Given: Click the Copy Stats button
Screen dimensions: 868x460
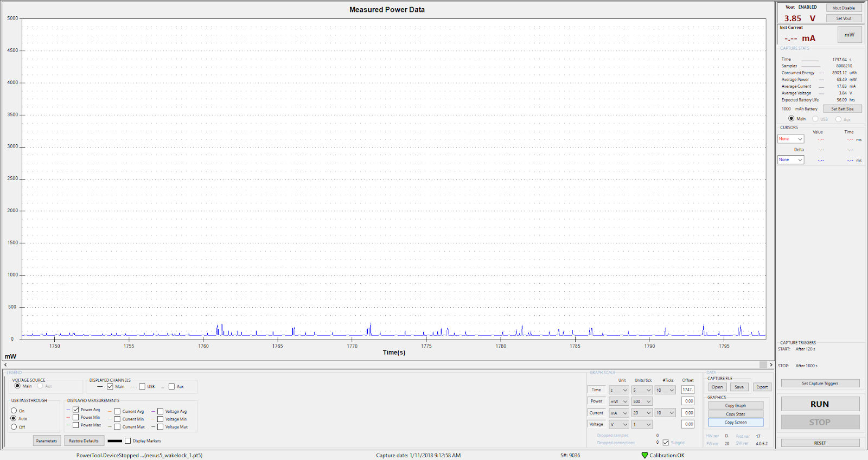Looking at the screenshot, I should point(736,414).
